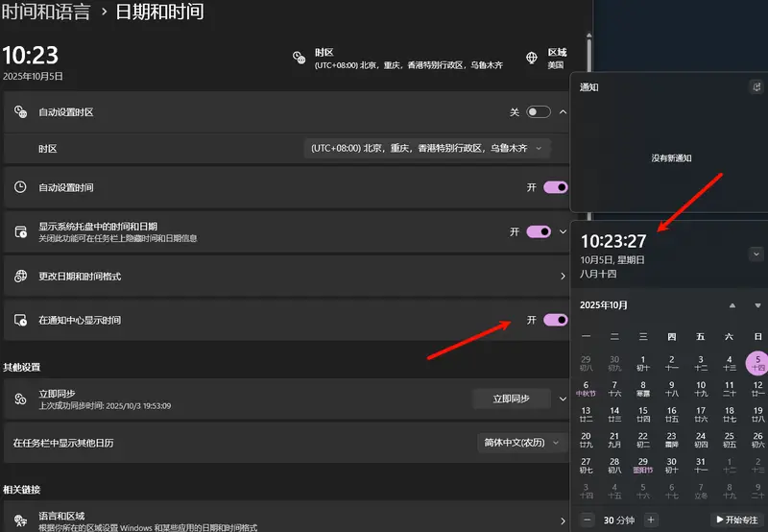768x532 pixels.
Task: Enable the 自动设置时区 toggle
Action: tap(539, 112)
